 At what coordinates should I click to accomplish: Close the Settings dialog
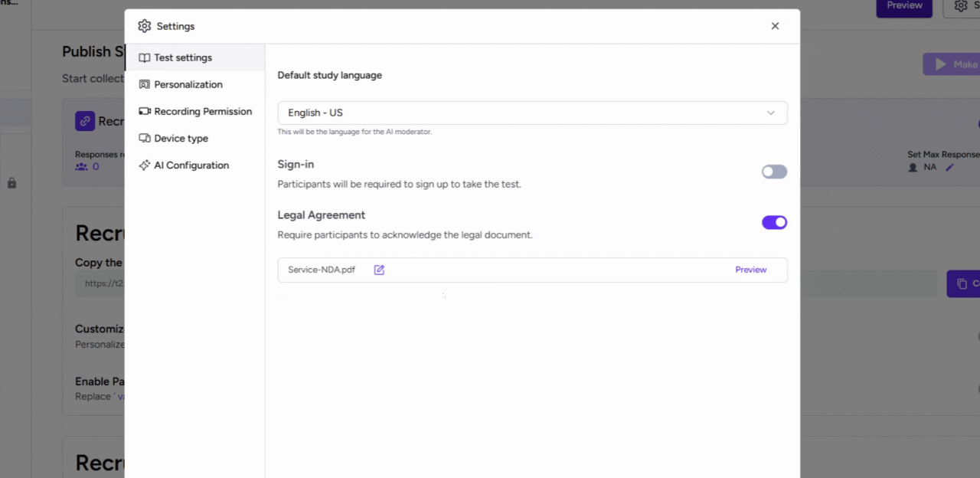tap(775, 25)
